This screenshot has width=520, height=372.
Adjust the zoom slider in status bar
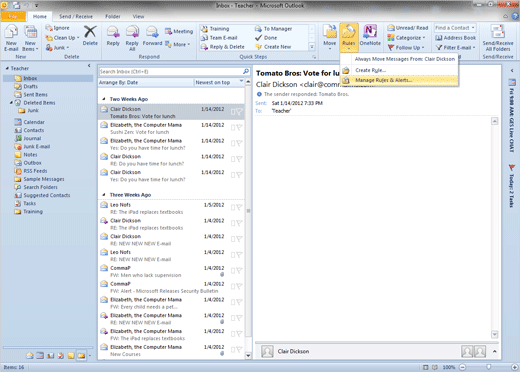pyautogui.click(x=489, y=367)
